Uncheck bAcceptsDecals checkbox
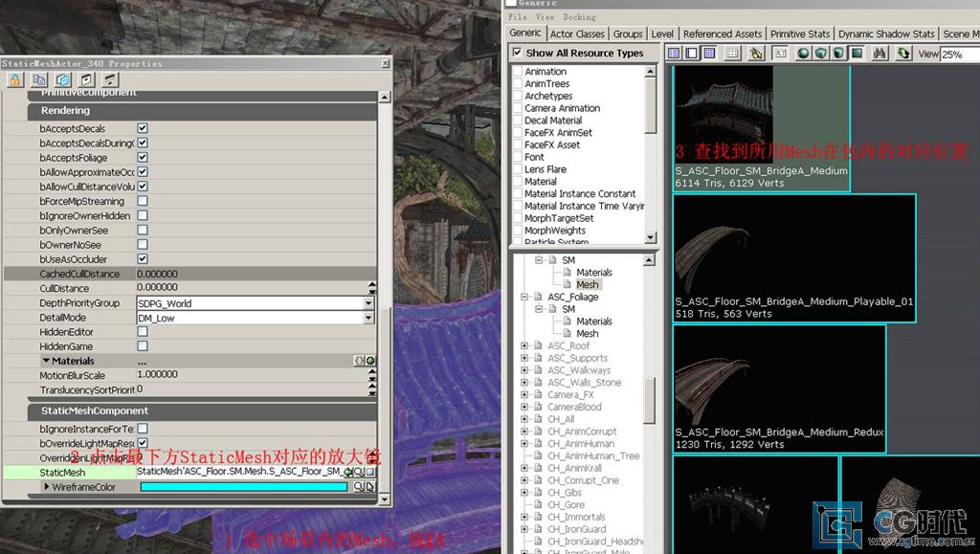This screenshot has width=980, height=554. [143, 128]
